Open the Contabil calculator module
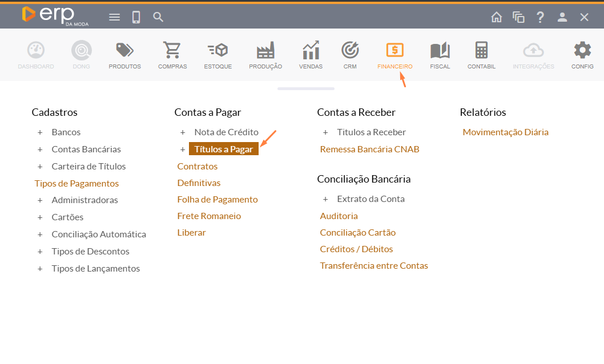The width and height of the screenshot is (604, 364). click(481, 51)
